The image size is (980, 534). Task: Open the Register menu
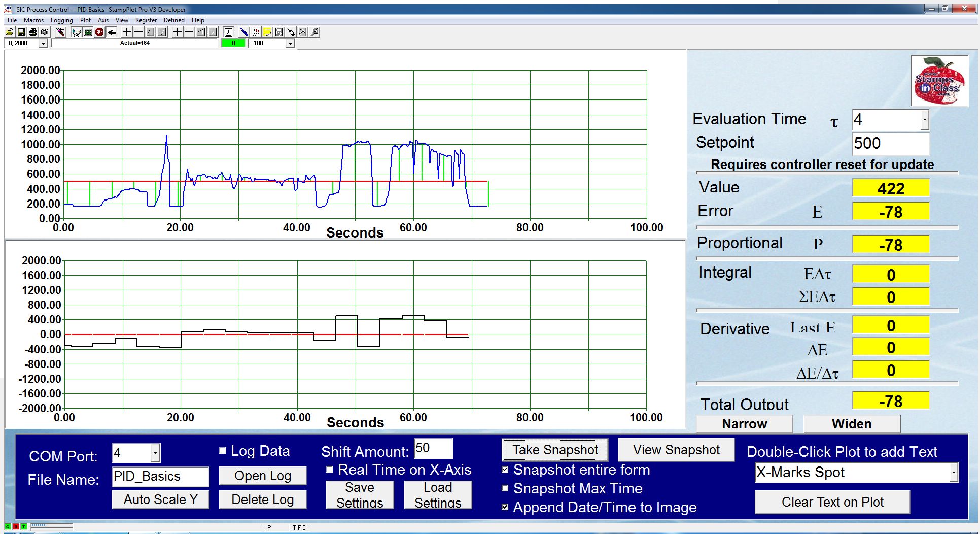[x=146, y=20]
